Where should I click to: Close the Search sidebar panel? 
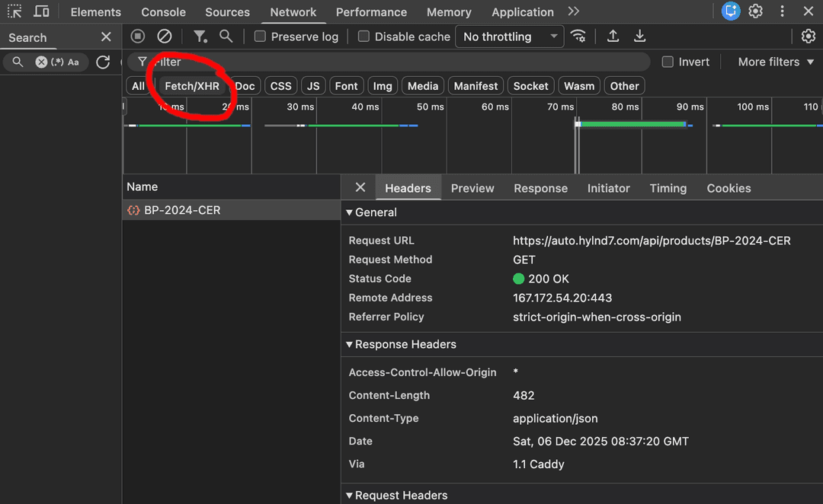click(x=106, y=37)
